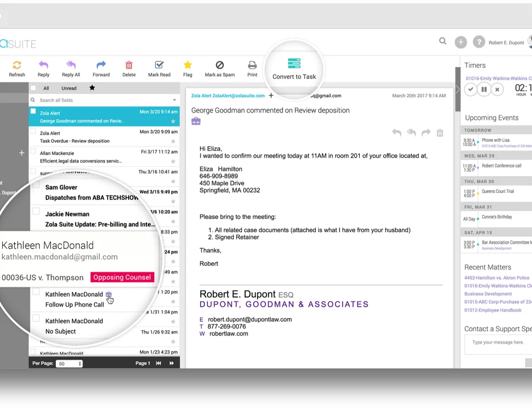Toggle the select-all checkbox above the email list

coord(33,88)
